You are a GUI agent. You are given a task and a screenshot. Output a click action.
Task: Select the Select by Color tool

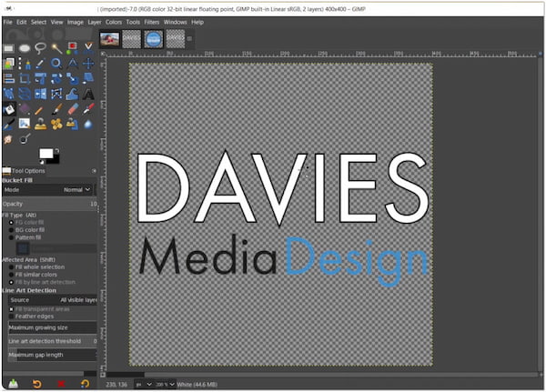pos(72,48)
